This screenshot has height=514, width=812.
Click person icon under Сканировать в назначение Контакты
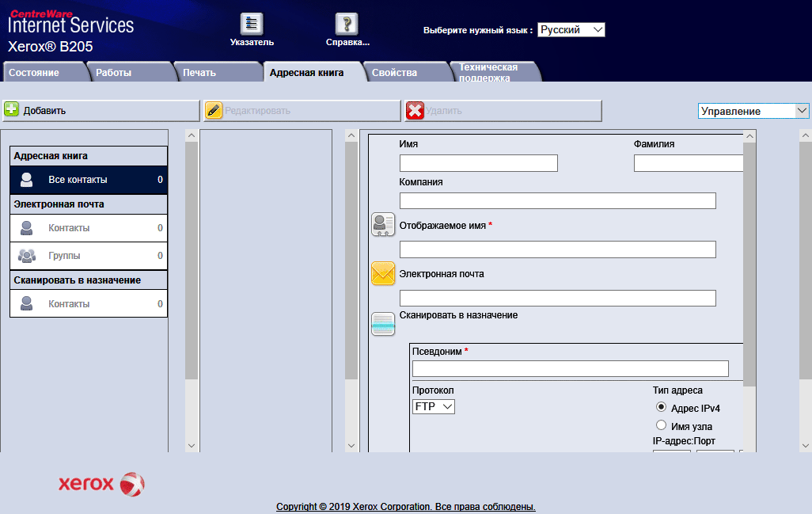[26, 303]
